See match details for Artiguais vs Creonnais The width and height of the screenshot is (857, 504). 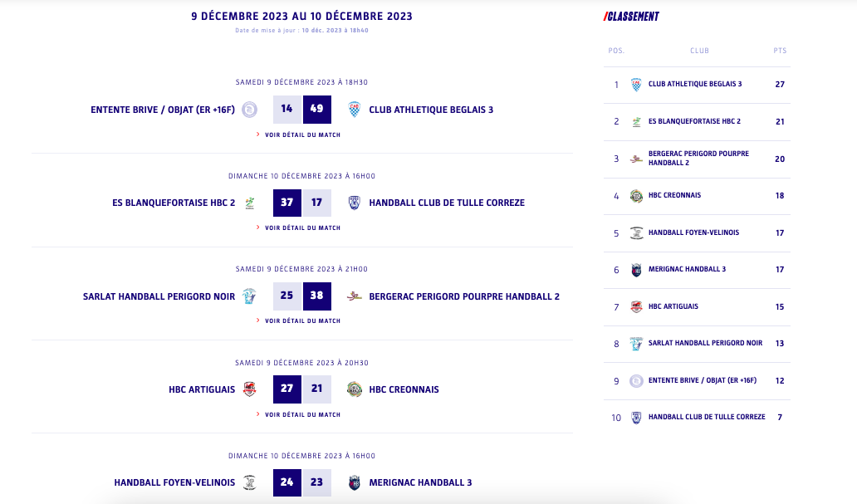click(302, 414)
